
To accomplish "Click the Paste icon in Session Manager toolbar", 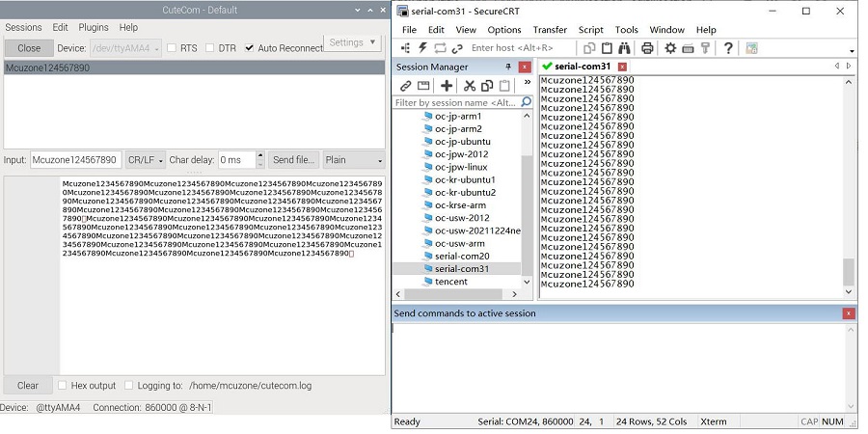I will [504, 86].
